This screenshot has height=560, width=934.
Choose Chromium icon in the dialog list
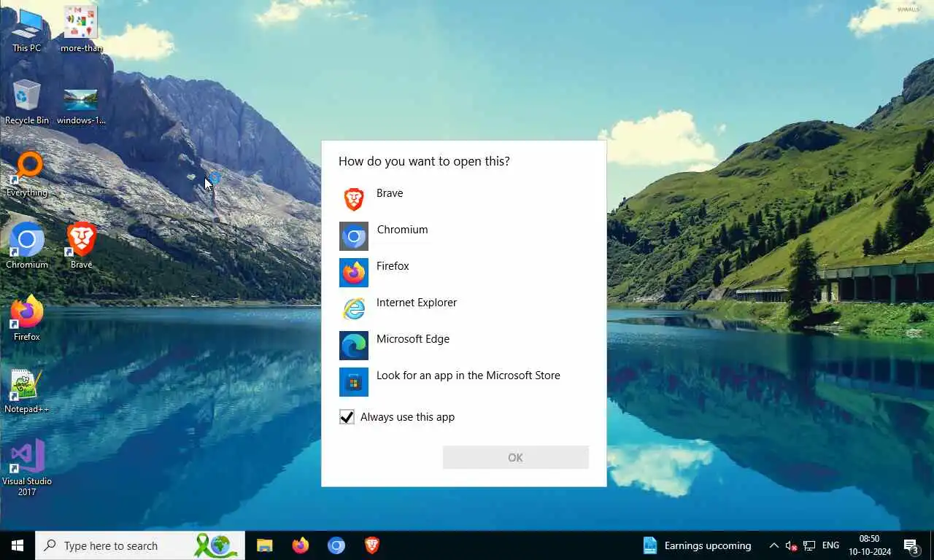(354, 236)
